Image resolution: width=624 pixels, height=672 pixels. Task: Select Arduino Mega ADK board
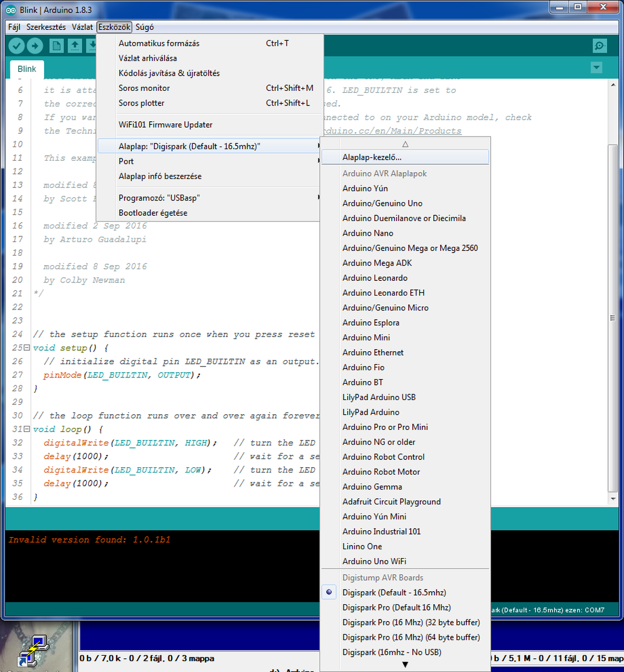[404, 262]
